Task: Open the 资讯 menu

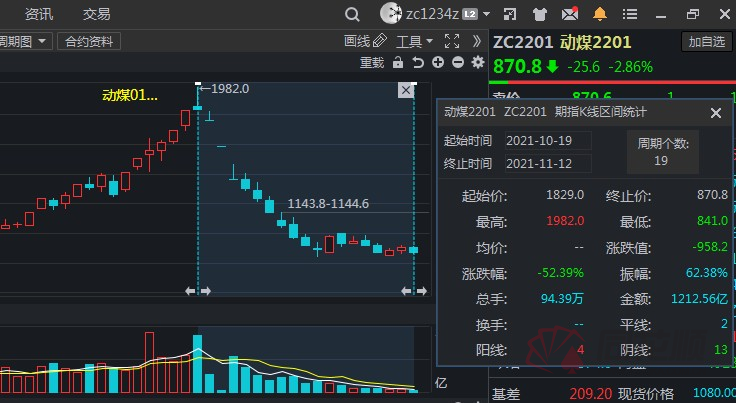Action: click(39, 14)
